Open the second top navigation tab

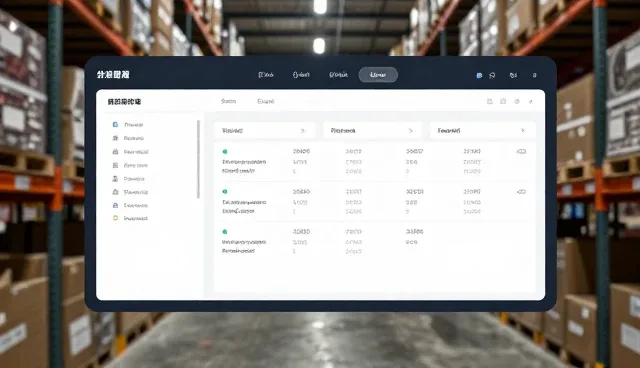301,75
